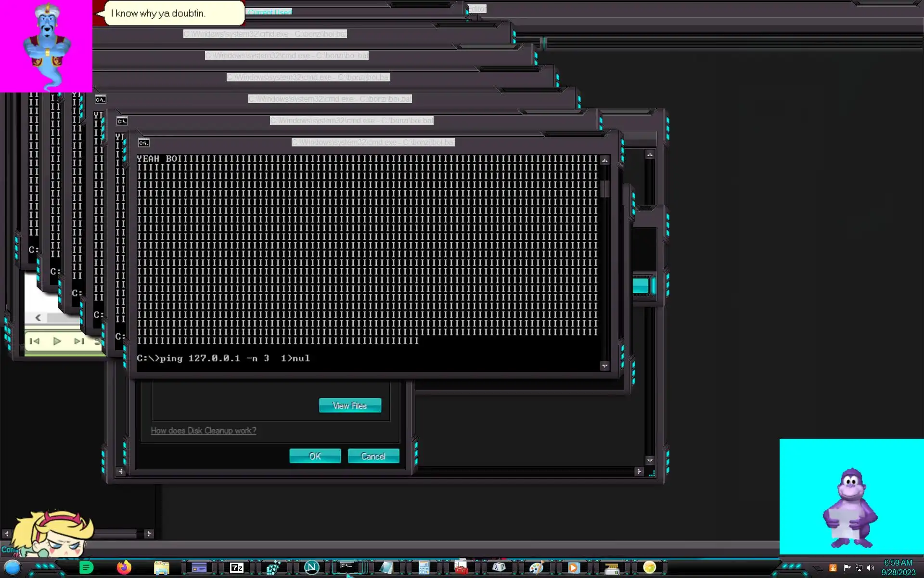The height and width of the screenshot is (578, 924).
Task: Click the clock showing 6:59 AM
Action: 898,563
